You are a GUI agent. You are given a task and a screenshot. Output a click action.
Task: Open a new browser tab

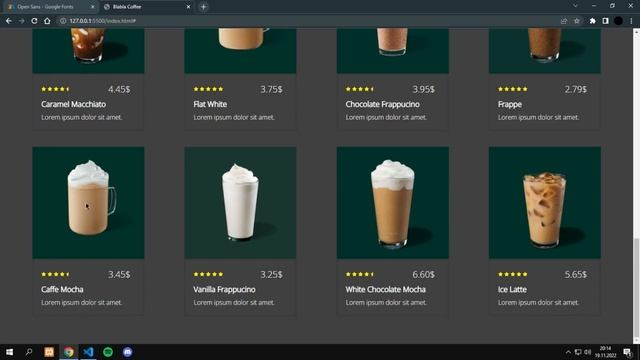(203, 7)
